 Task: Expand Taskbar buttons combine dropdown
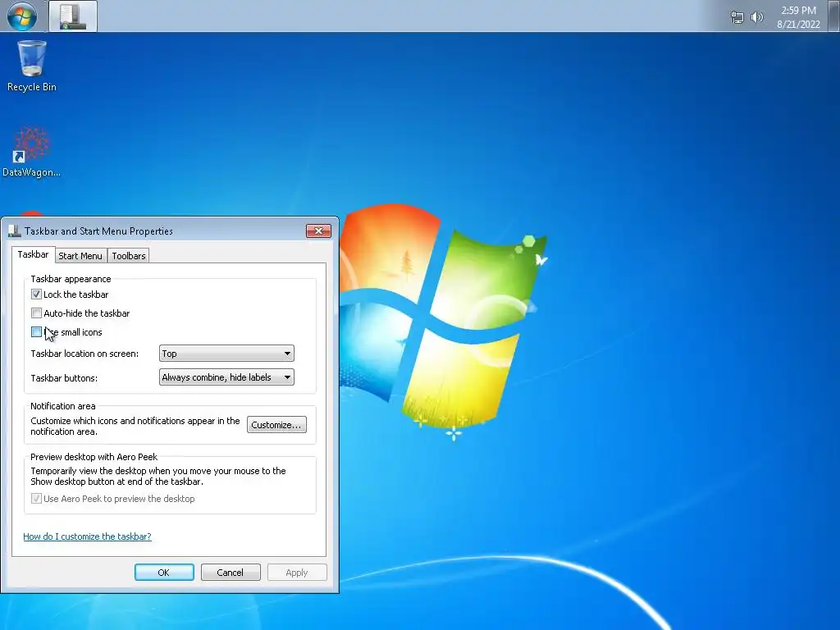coord(226,377)
